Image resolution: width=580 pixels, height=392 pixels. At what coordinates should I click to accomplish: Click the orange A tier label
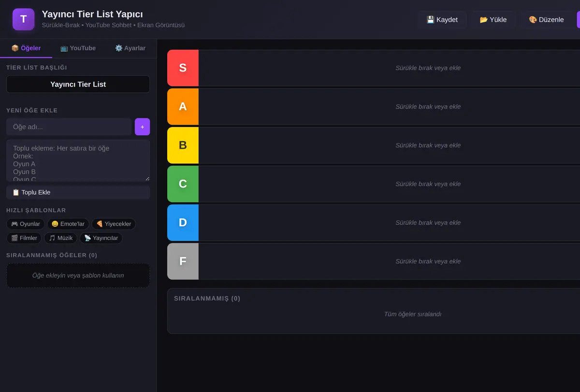tap(183, 106)
